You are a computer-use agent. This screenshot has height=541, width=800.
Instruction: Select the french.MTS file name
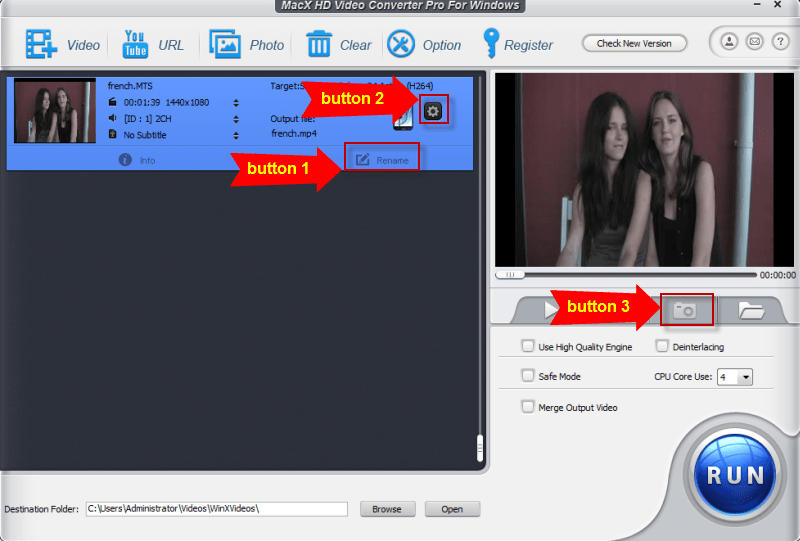(x=130, y=86)
